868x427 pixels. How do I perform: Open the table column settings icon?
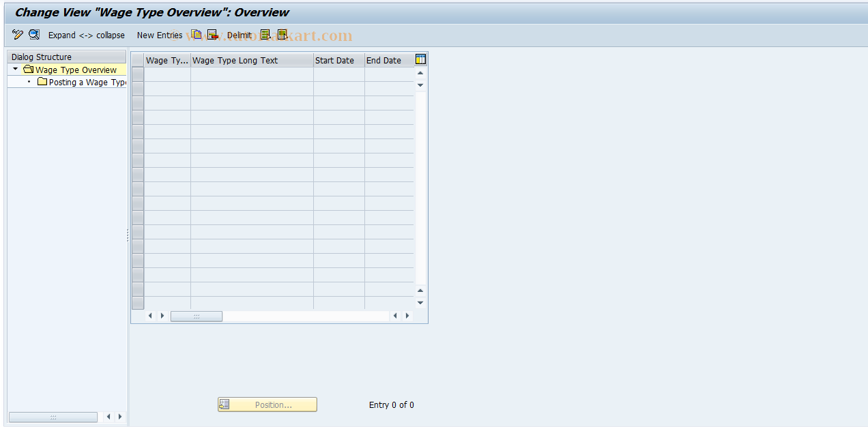click(x=420, y=59)
